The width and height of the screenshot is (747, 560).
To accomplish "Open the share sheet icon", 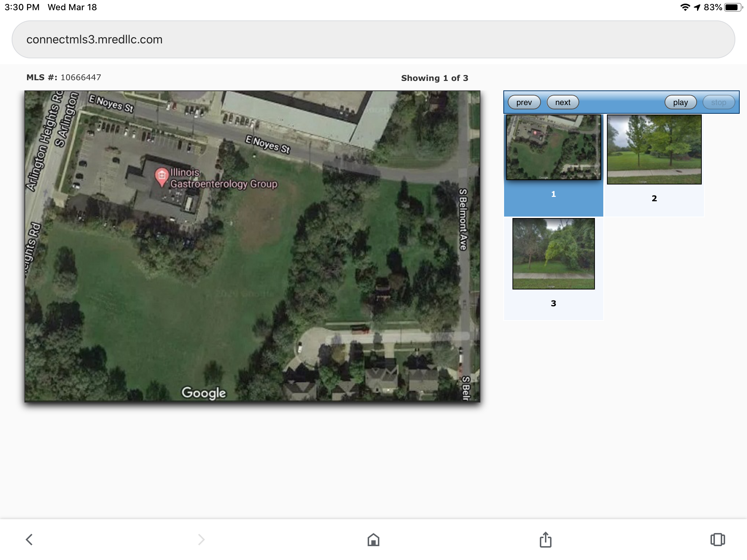I will point(545,539).
